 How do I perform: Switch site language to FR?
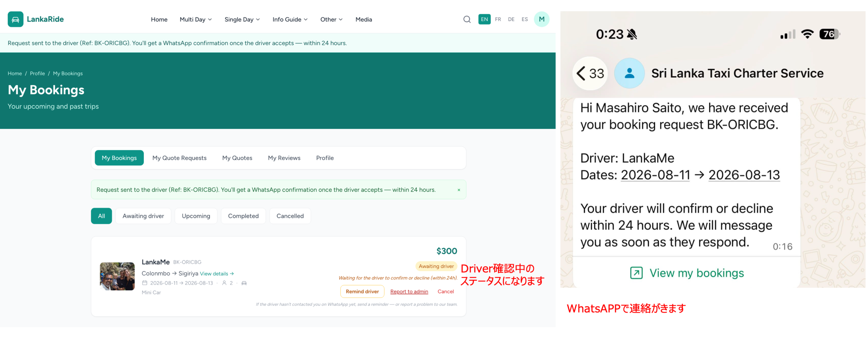click(498, 19)
